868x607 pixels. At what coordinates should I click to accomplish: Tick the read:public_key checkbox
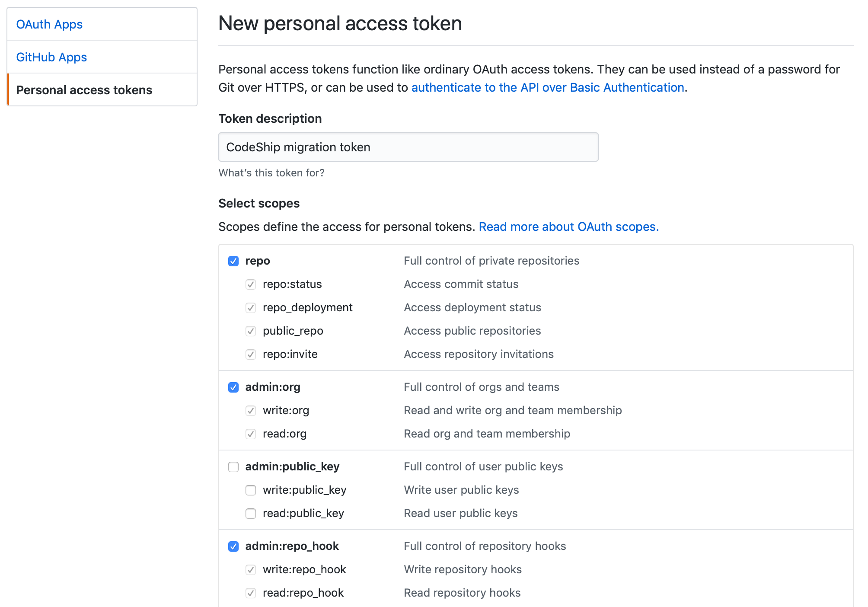(x=251, y=514)
